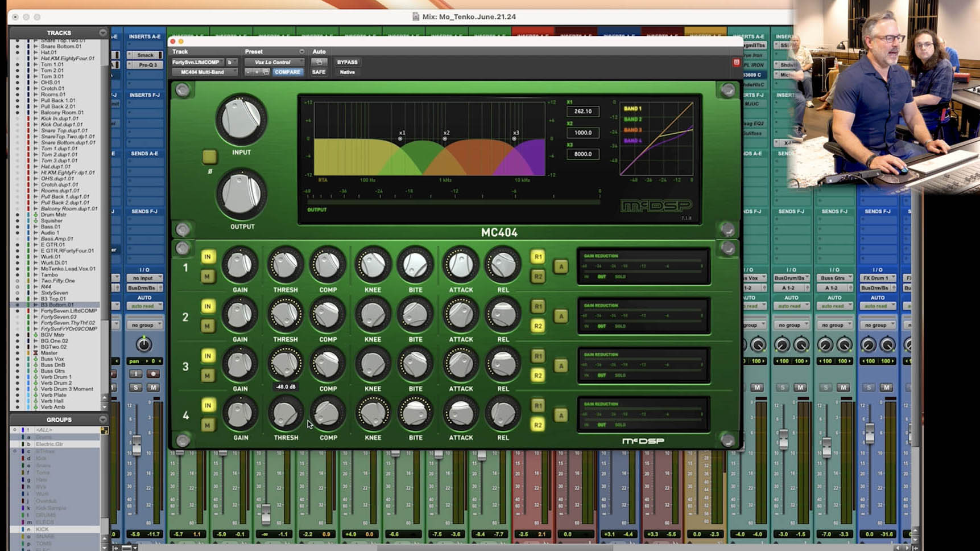The height and width of the screenshot is (551, 980).
Task: Click band 2 ATTACK knob
Action: click(461, 315)
